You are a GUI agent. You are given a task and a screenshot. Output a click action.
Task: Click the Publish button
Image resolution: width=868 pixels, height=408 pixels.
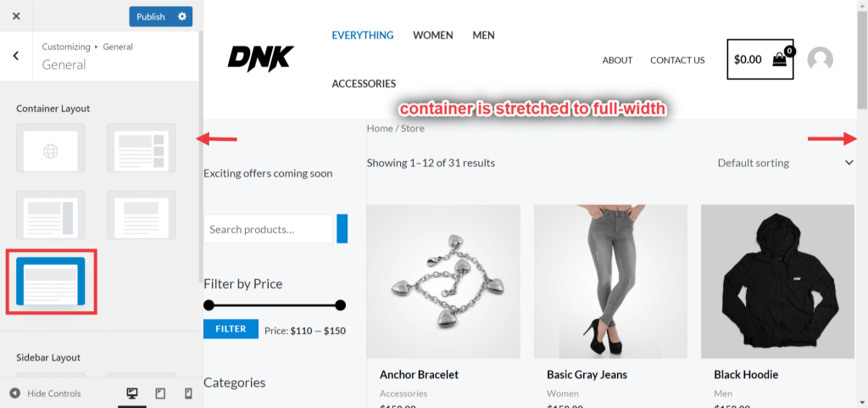[x=151, y=17]
